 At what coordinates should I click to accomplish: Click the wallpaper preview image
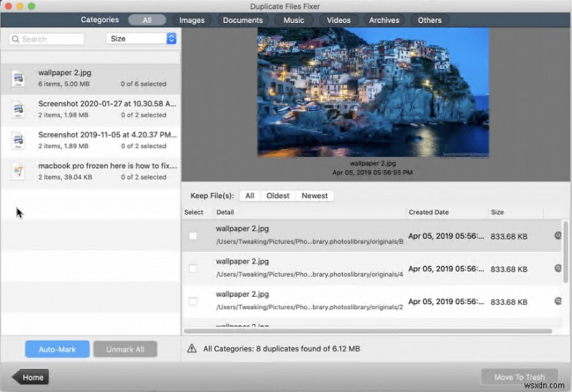click(373, 92)
